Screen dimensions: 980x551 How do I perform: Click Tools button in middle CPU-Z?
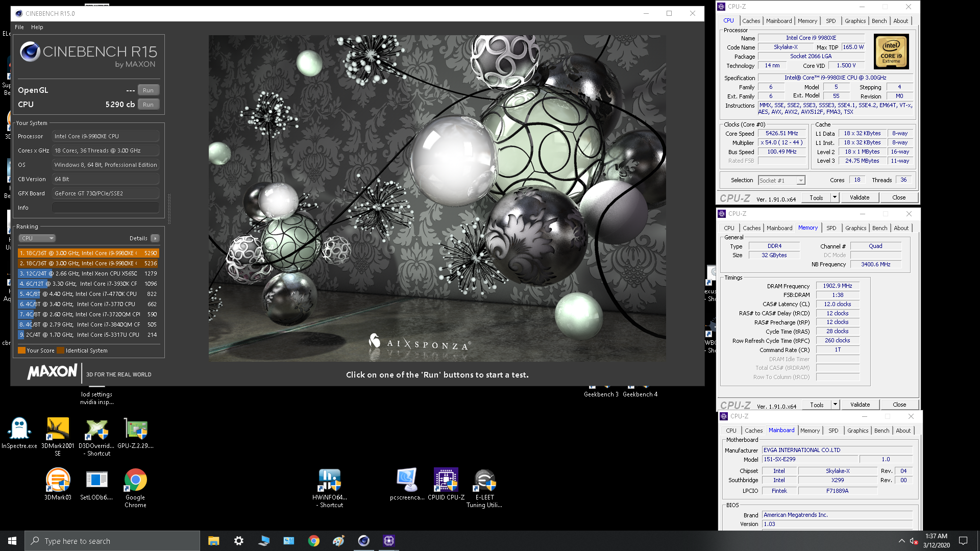(817, 405)
